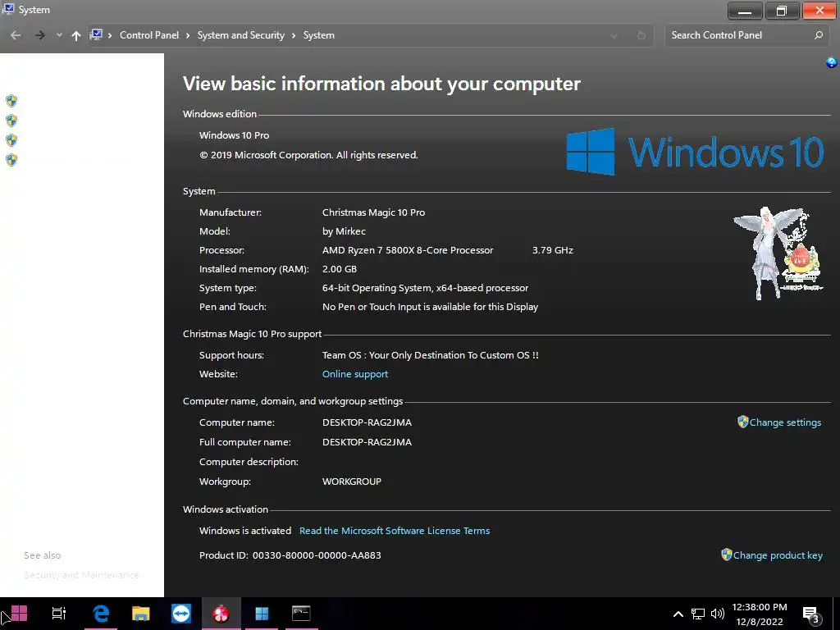Click shield icon beside Change product key
Image resolution: width=840 pixels, height=630 pixels.
727,555
